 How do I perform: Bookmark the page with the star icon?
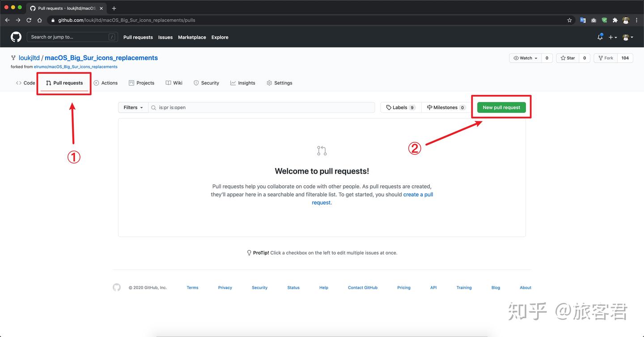(x=569, y=20)
